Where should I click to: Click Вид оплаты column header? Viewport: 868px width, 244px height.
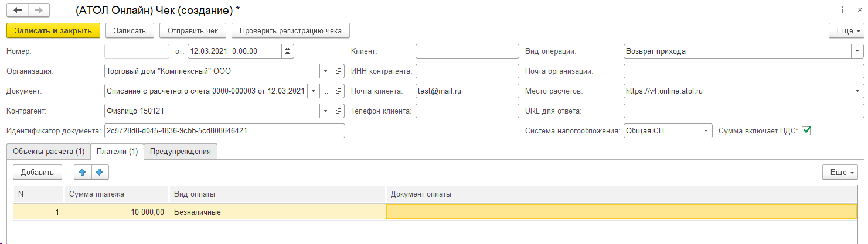coord(278,194)
